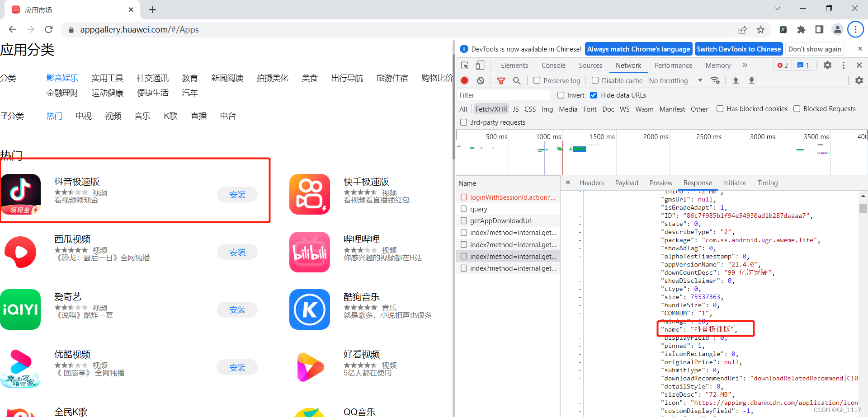Expand more DevTools tabs chevron
The width and height of the screenshot is (868, 417).
tap(745, 66)
